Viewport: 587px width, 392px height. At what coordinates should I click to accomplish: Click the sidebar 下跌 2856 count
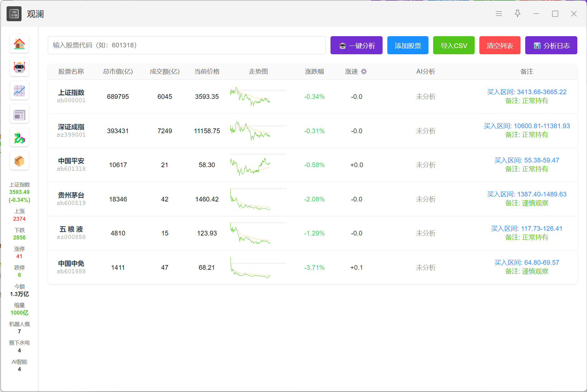19,234
